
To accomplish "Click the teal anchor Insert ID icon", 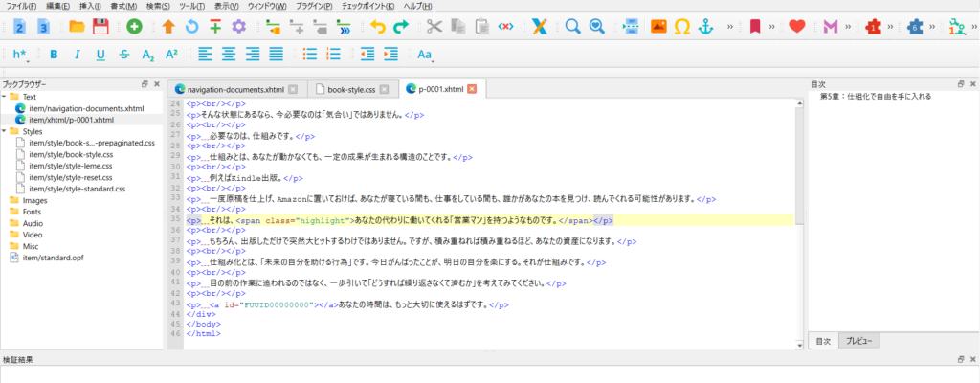I will (x=706, y=27).
